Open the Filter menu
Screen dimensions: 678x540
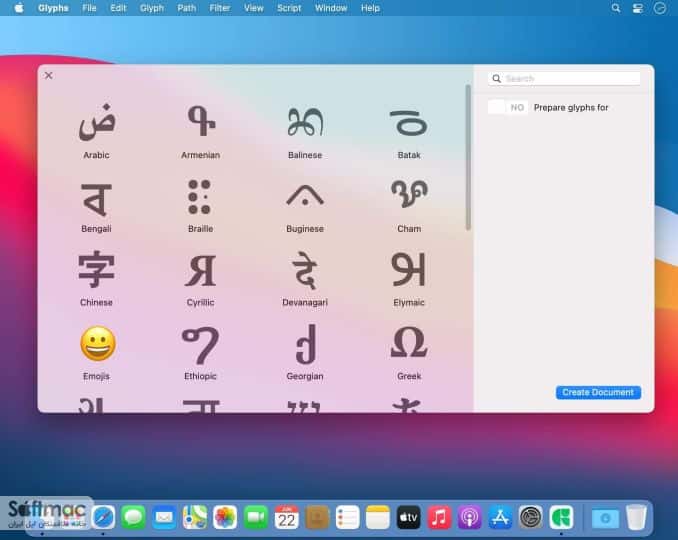point(220,8)
